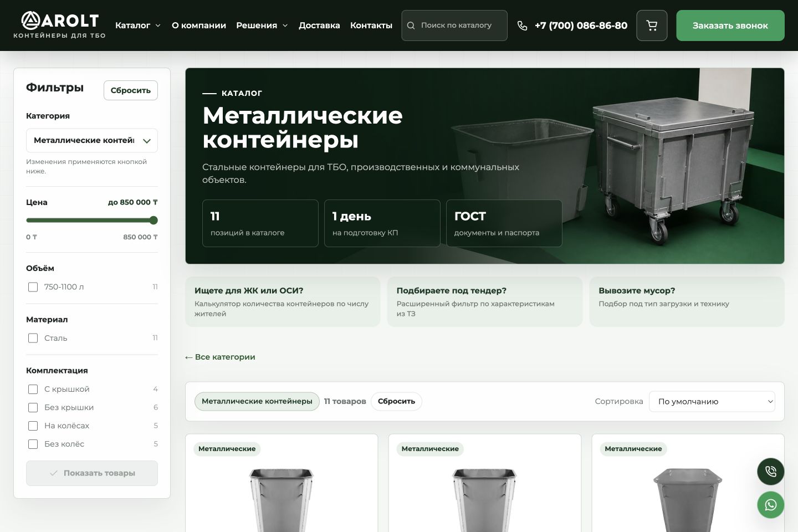This screenshot has height=532, width=798.
Task: Tick the 750-1100 л volume checkbox
Action: click(x=33, y=287)
